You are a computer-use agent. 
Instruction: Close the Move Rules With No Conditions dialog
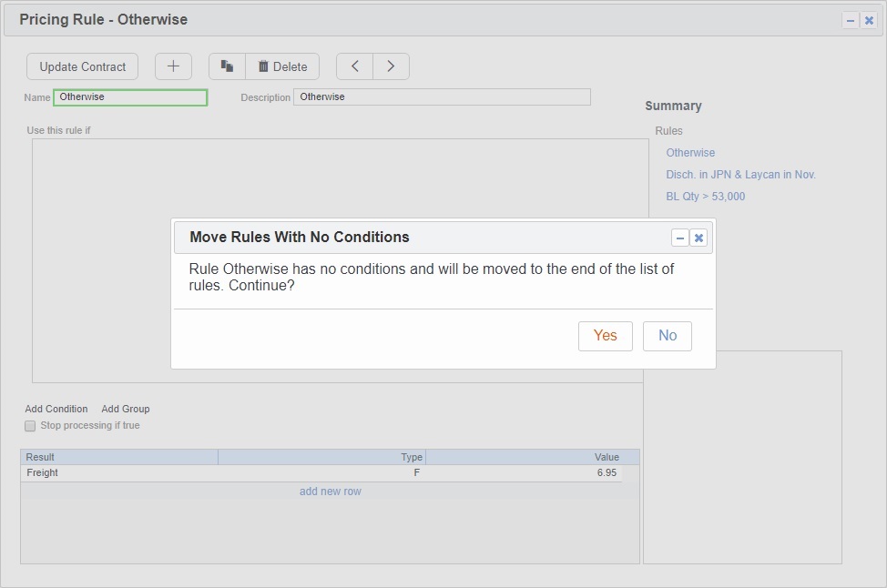point(698,237)
